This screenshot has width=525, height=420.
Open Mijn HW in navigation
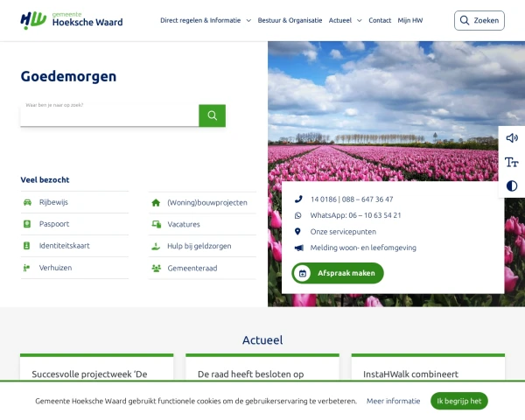click(x=410, y=20)
